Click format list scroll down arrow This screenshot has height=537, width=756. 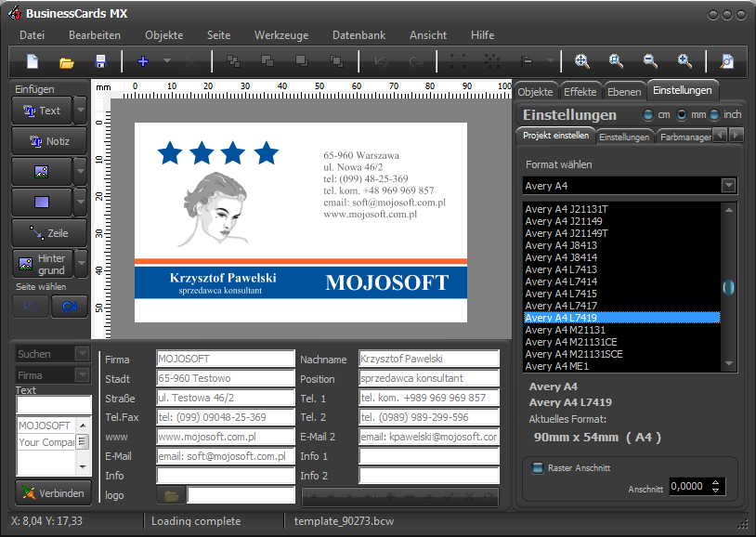[728, 363]
